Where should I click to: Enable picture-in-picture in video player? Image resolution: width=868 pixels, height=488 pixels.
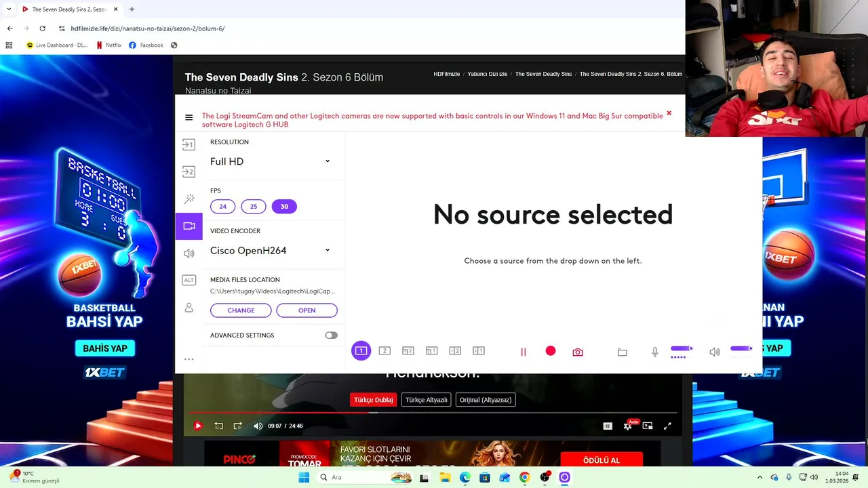(x=648, y=426)
